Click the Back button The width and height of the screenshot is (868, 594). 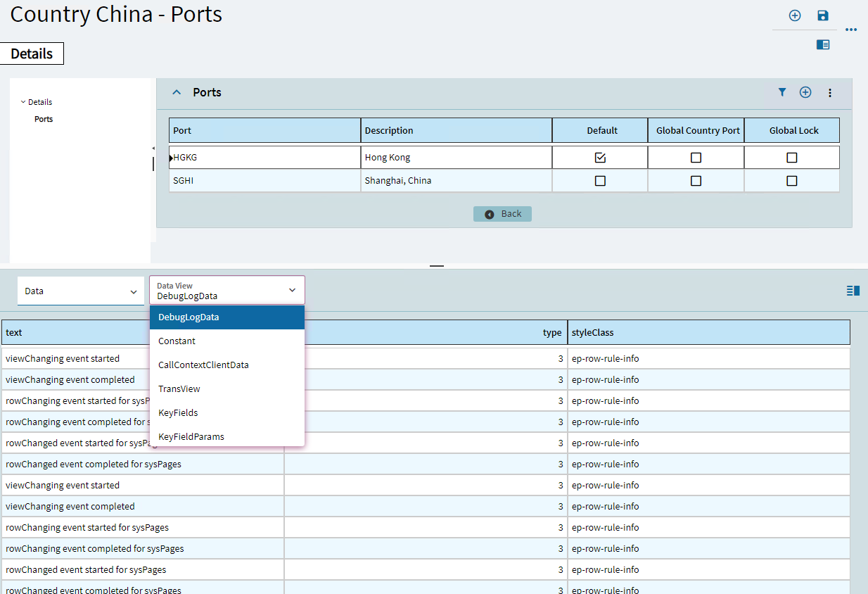(502, 214)
